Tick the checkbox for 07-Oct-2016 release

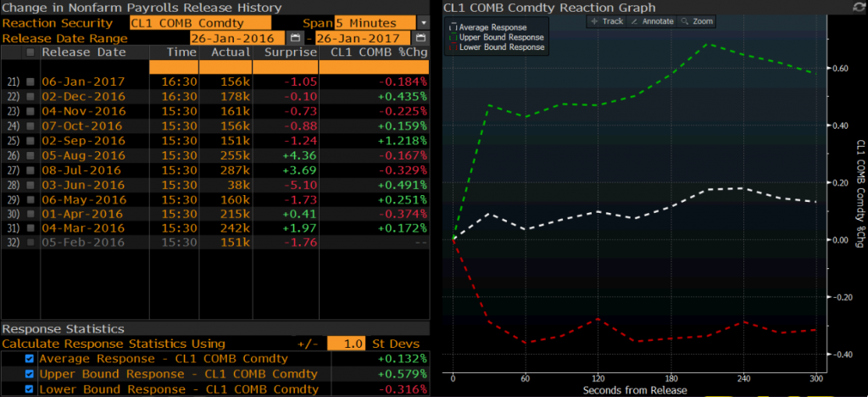[31, 126]
